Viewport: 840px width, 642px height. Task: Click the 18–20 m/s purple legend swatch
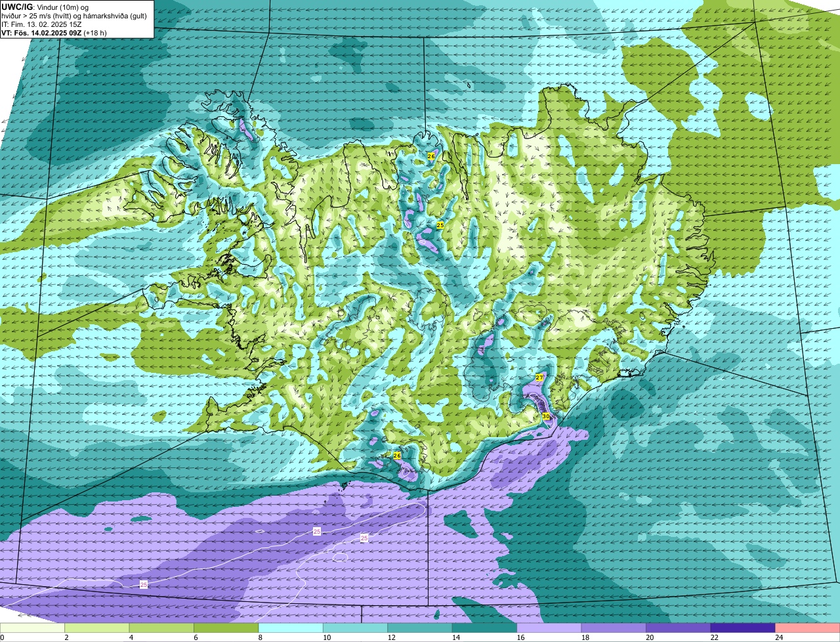click(x=614, y=628)
